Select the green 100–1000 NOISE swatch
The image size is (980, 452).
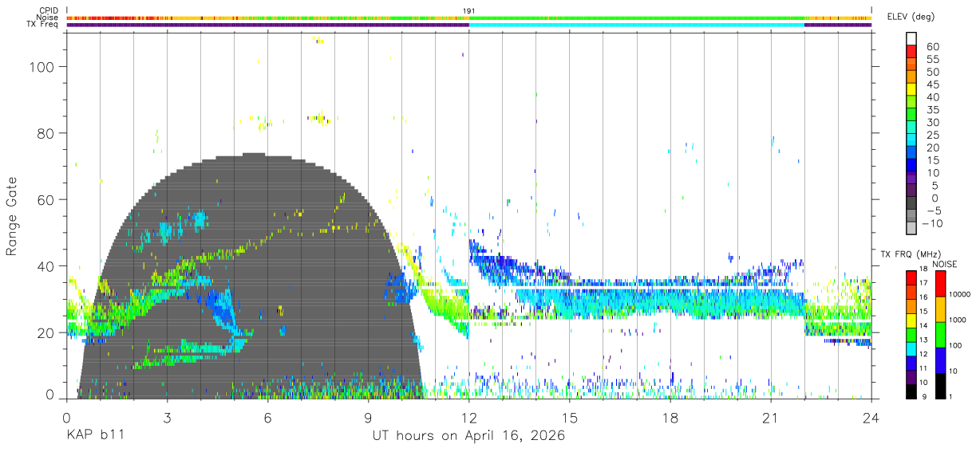pyautogui.click(x=939, y=333)
